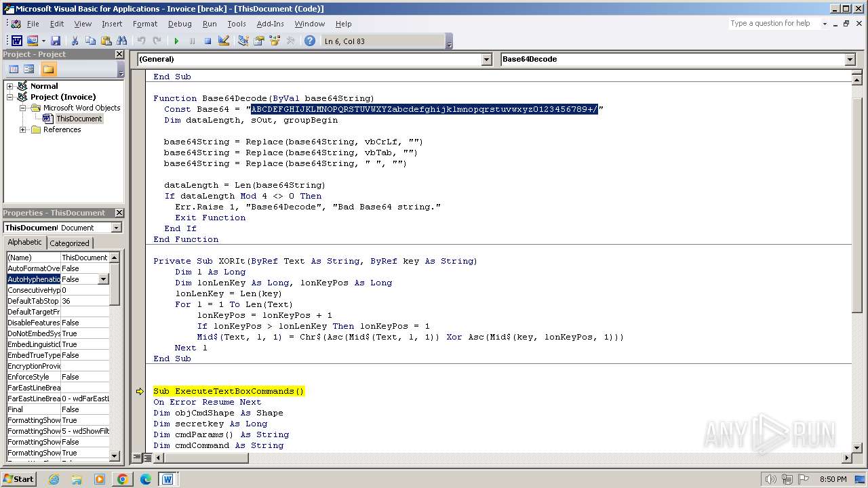Screen dimensions: 868x488
Task: Open the Run menu
Action: 210,24
